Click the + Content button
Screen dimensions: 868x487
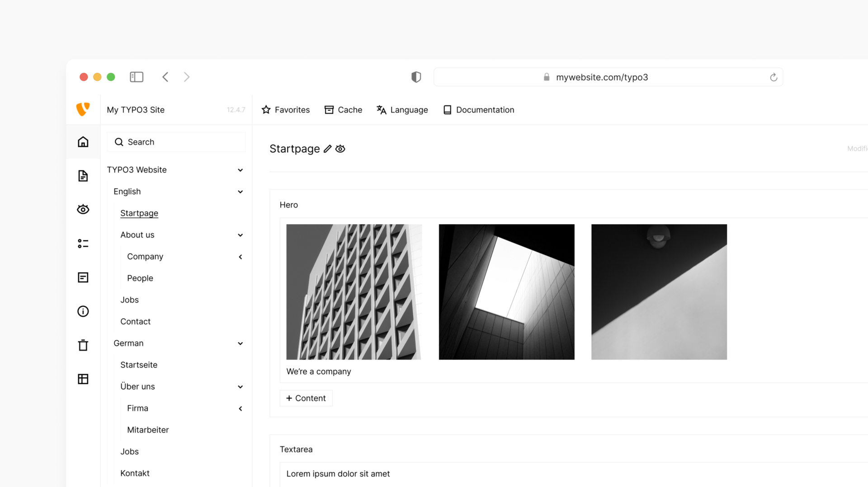click(306, 398)
